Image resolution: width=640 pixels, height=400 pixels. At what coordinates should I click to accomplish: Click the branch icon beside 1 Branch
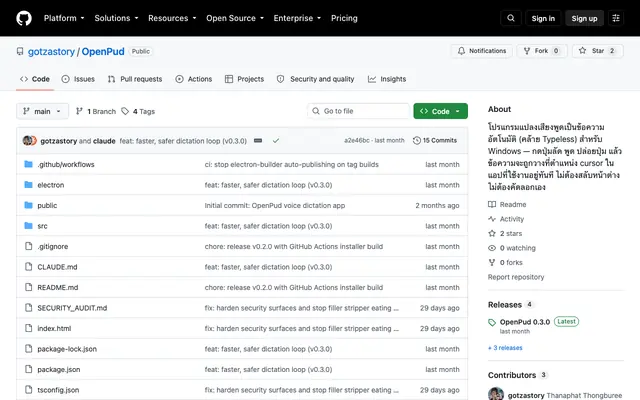[79, 111]
